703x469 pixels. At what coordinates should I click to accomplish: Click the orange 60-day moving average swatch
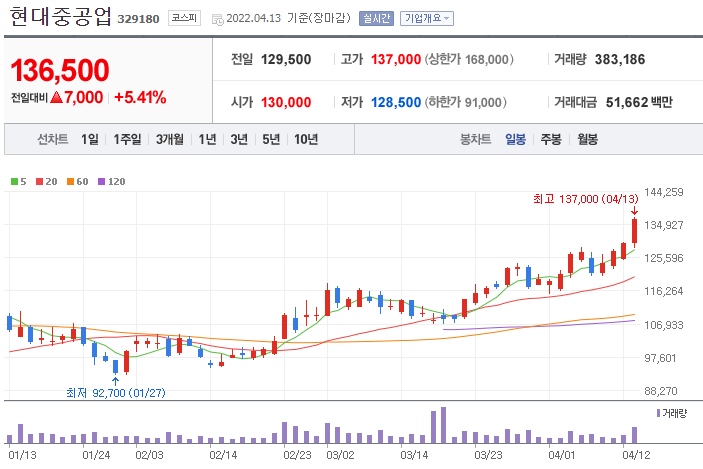click(70, 182)
